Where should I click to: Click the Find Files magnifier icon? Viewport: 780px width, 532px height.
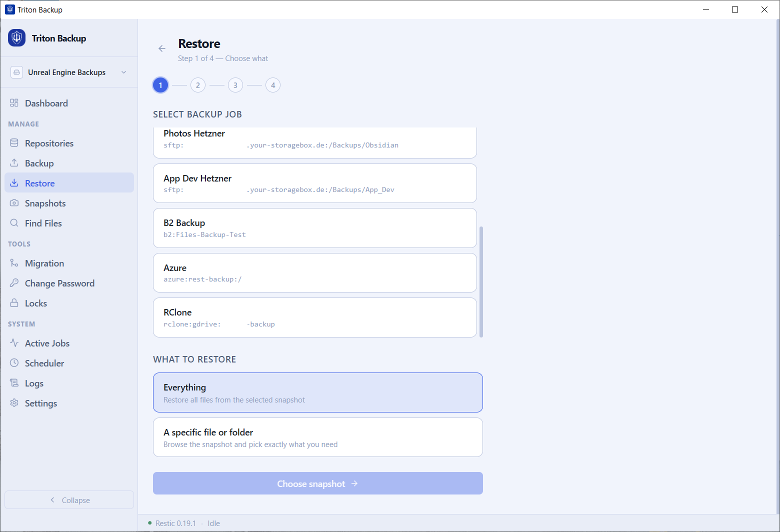tap(14, 223)
